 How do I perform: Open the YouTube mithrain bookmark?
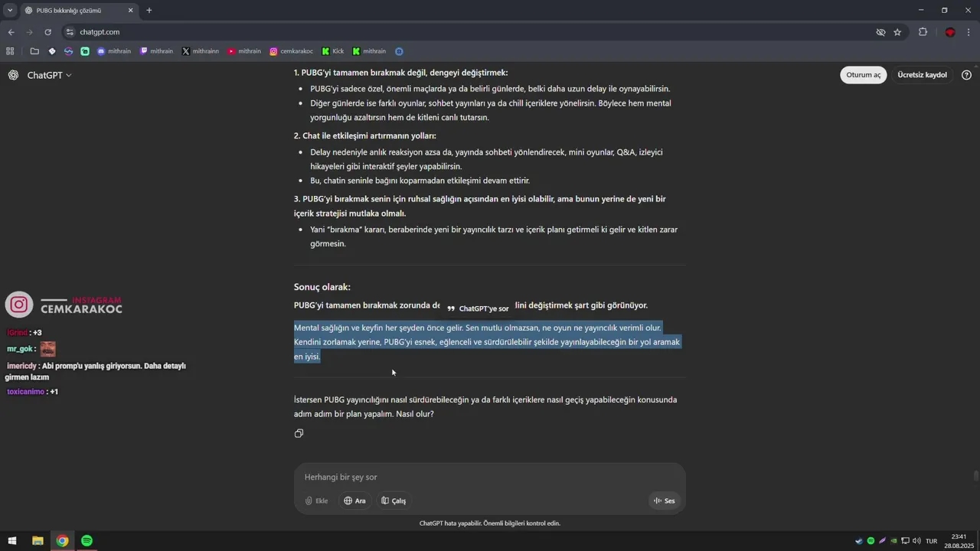click(x=244, y=51)
